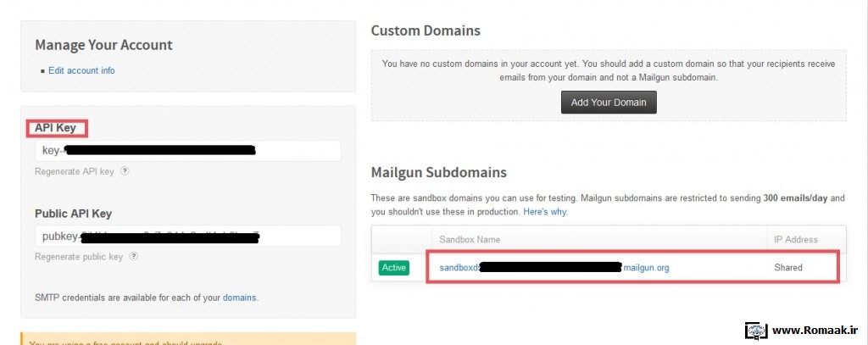
Task: Click help icon beside Regenerate public key
Action: click(x=133, y=256)
